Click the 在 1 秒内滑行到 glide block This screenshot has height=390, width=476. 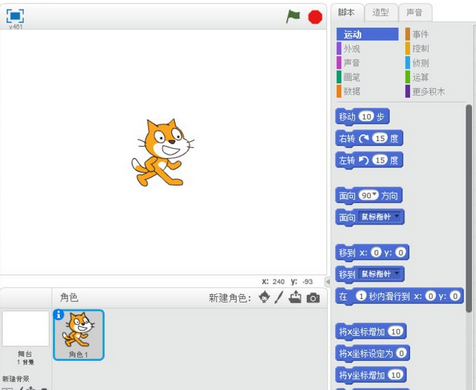coord(399,296)
